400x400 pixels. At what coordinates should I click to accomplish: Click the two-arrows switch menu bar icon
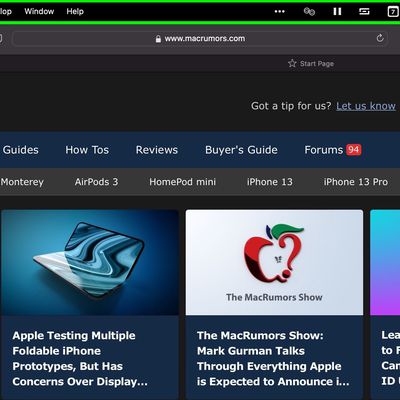pyautogui.click(x=364, y=12)
